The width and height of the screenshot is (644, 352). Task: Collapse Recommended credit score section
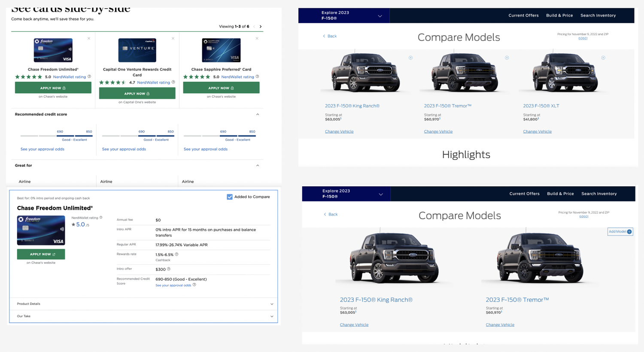(x=258, y=114)
